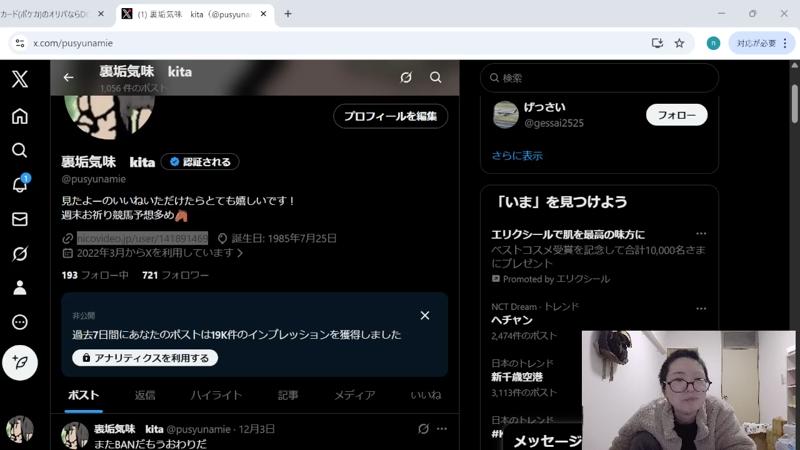The image size is (800, 450).
Task: Open the ヘチャン trend
Action: click(512, 320)
